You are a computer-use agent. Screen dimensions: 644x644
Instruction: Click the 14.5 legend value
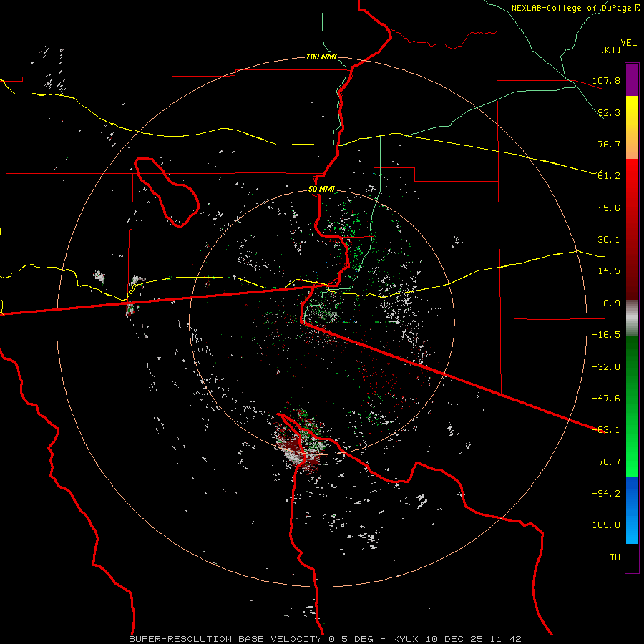(609, 271)
